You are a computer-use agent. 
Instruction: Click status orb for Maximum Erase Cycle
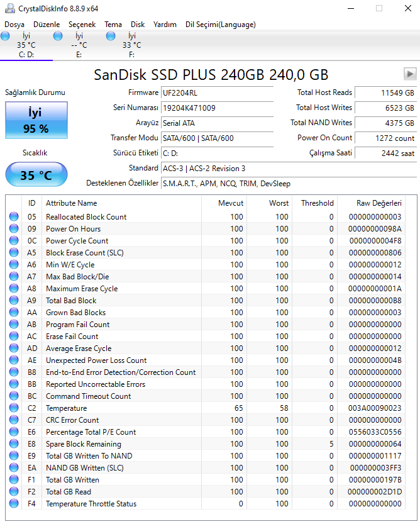(14, 288)
